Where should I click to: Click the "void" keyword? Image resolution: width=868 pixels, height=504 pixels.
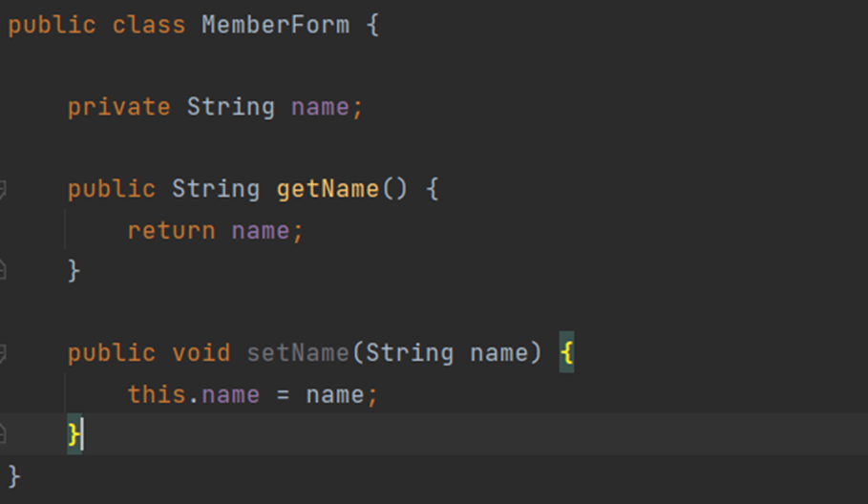pos(201,353)
